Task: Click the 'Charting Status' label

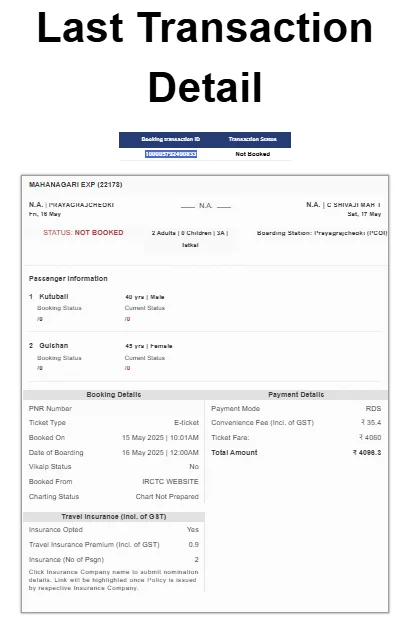Action: point(54,497)
